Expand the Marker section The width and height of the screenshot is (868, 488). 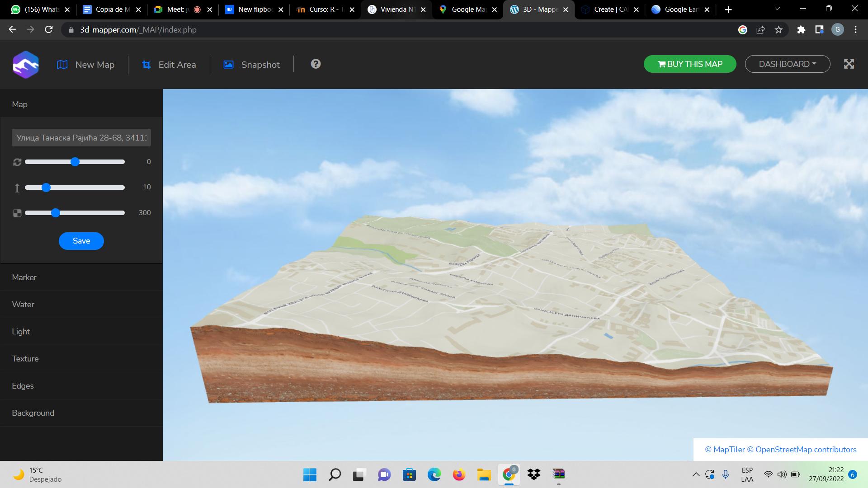point(24,277)
